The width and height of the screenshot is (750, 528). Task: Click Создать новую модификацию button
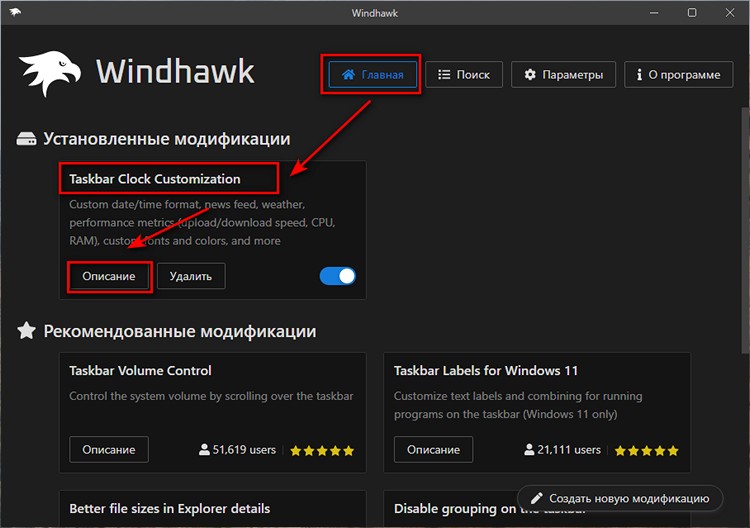point(620,498)
